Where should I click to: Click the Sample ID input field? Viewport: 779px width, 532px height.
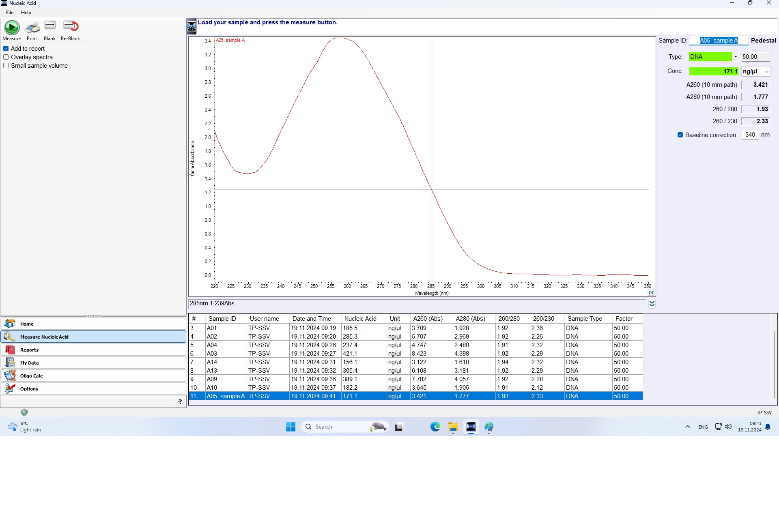pos(719,41)
